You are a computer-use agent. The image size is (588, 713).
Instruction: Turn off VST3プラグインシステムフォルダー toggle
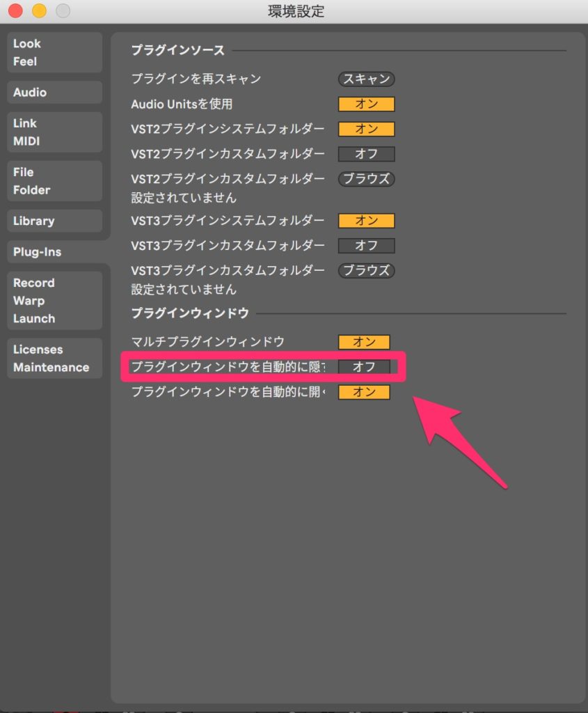tap(366, 221)
